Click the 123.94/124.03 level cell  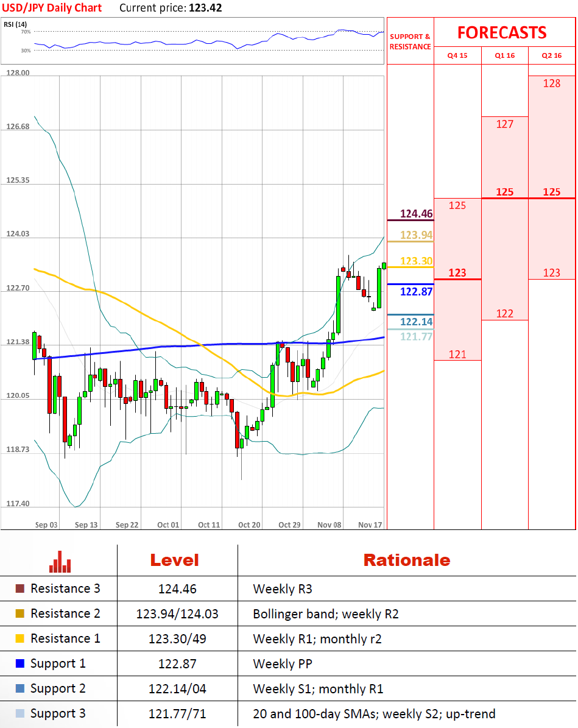[177, 614]
